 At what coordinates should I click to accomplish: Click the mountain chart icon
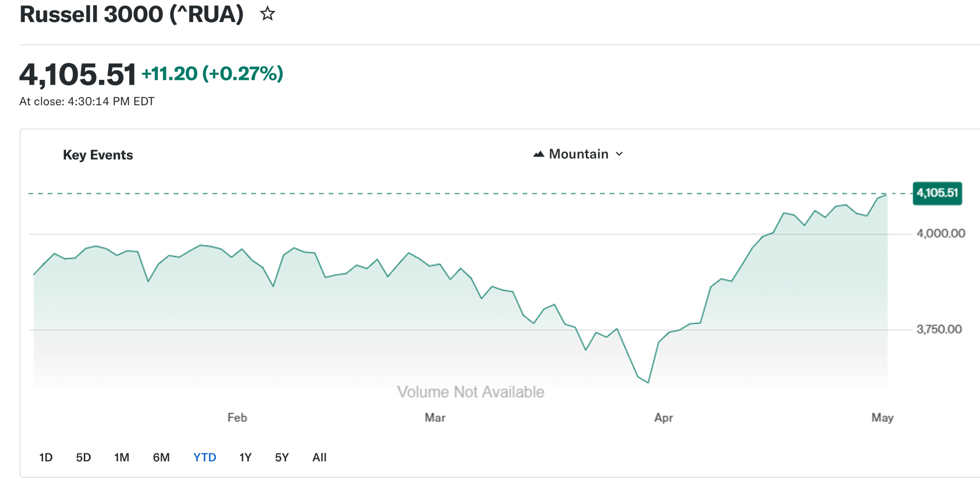click(539, 154)
